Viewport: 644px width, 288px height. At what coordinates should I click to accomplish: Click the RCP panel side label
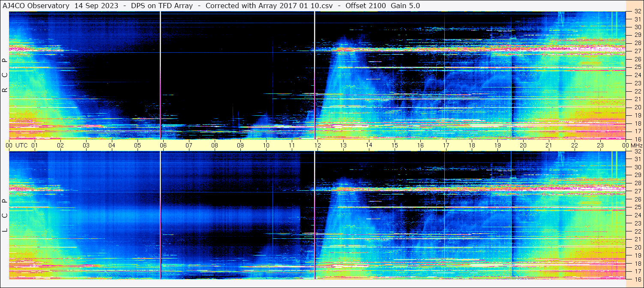5,75
